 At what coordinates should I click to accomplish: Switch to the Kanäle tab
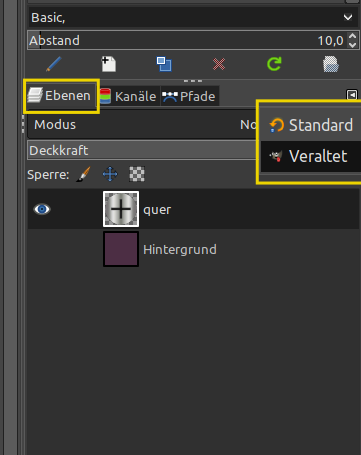(x=129, y=96)
